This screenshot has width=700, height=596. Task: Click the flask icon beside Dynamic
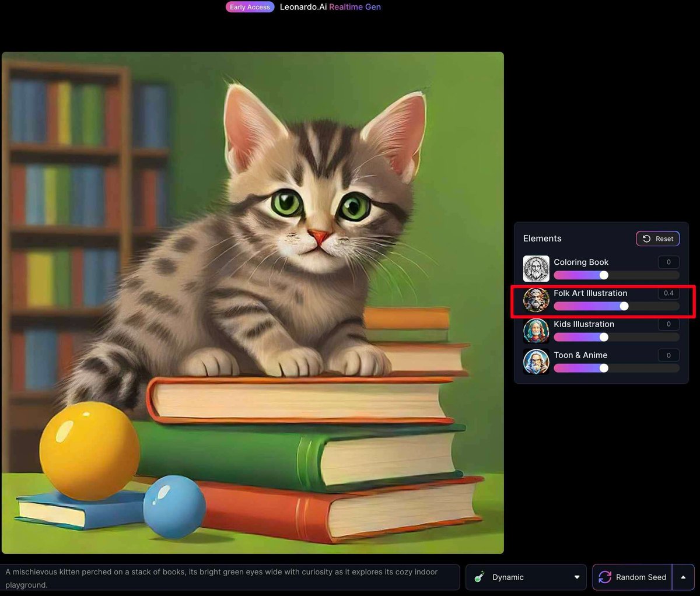[x=480, y=577]
